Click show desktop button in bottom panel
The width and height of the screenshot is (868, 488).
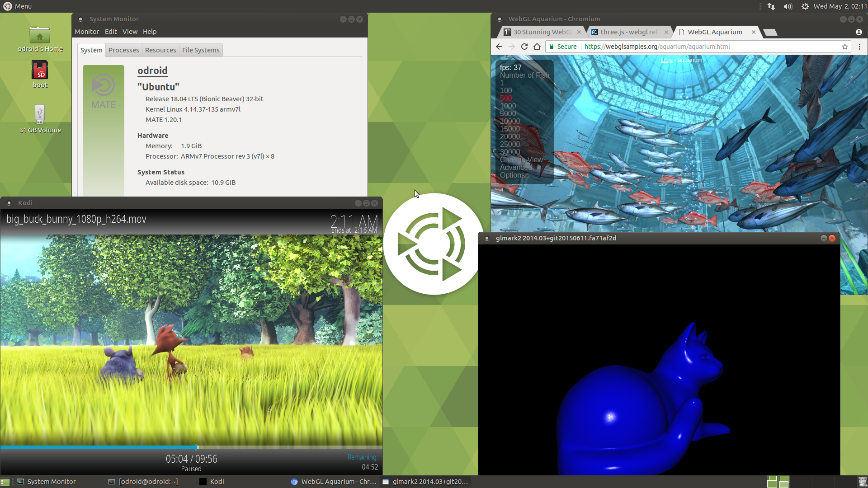tap(5, 482)
